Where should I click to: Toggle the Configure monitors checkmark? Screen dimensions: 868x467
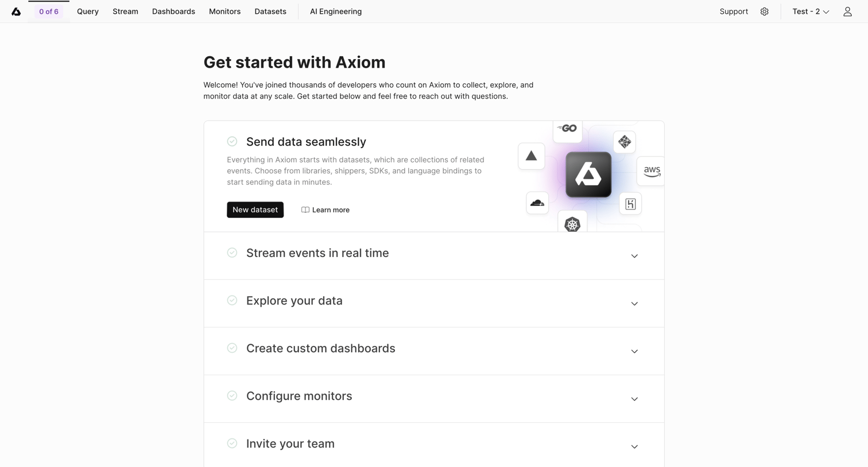232,395
